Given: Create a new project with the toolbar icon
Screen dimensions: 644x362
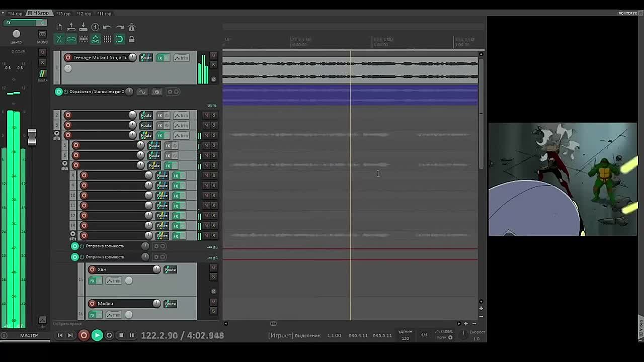Looking at the screenshot, I should (59, 27).
